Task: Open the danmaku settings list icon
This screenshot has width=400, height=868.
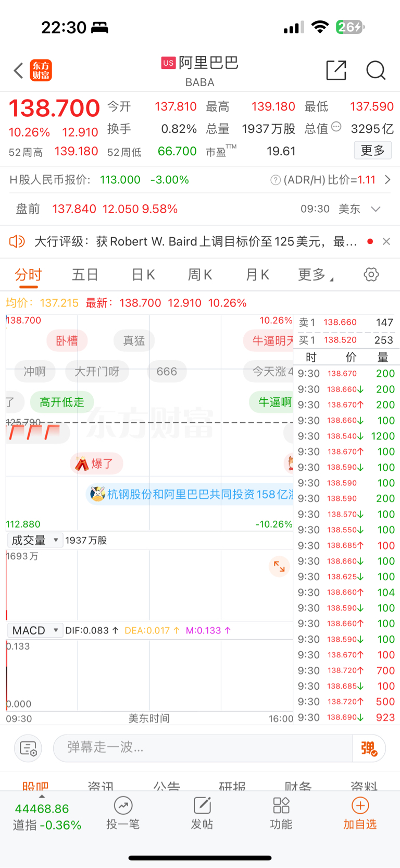Action: [x=28, y=748]
